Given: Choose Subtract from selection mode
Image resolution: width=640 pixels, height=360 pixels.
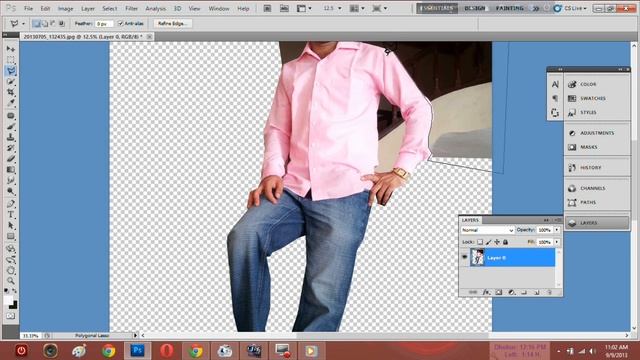Looking at the screenshot, I should pyautogui.click(x=53, y=24).
